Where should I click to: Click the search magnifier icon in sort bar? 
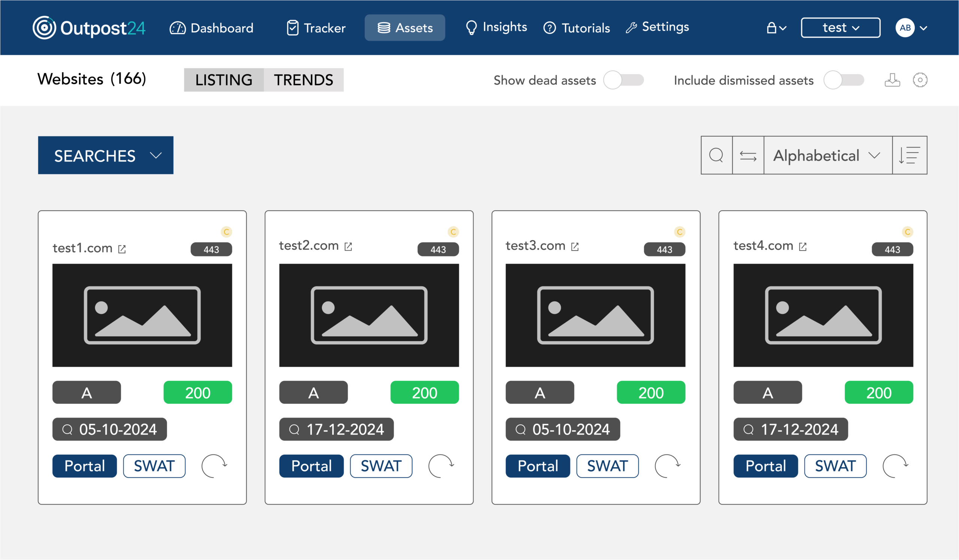[x=716, y=155]
